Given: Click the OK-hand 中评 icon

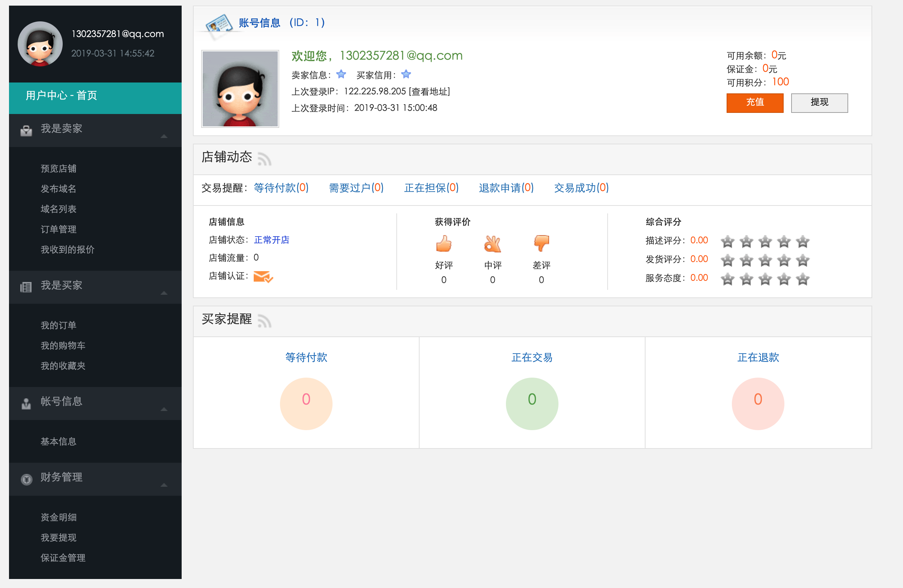Looking at the screenshot, I should point(492,243).
